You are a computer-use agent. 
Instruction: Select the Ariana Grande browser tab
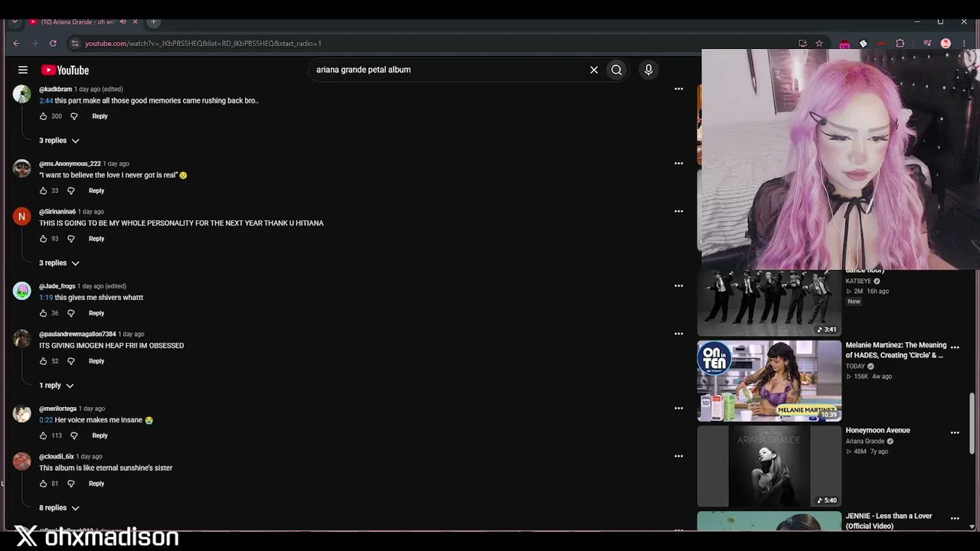pyautogui.click(x=83, y=21)
